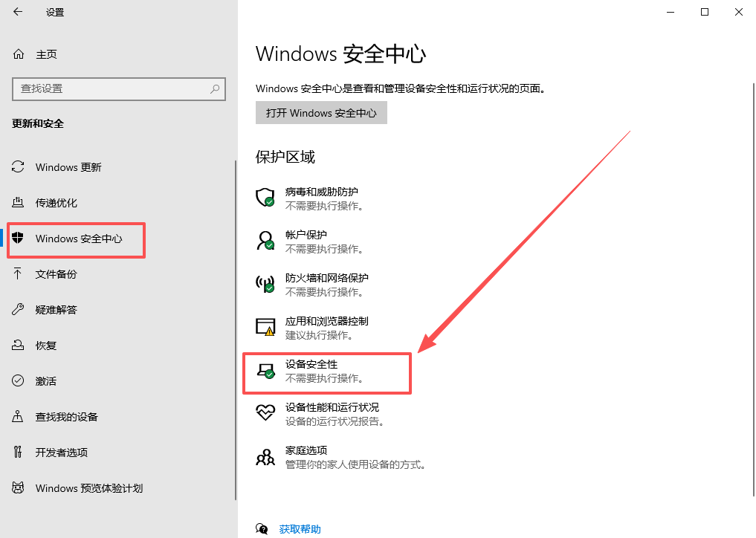Click the firewall and network protection icon
756x538 pixels.
265,283
